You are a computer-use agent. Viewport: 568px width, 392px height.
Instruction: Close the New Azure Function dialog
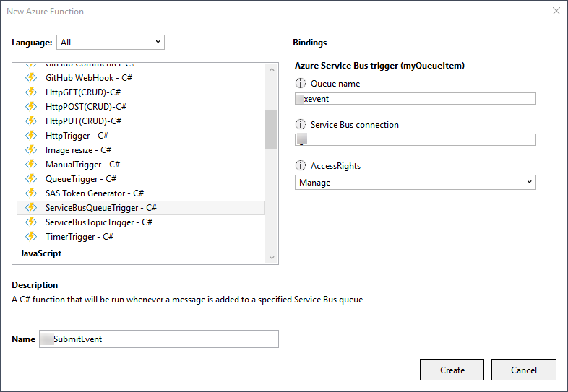[556, 12]
